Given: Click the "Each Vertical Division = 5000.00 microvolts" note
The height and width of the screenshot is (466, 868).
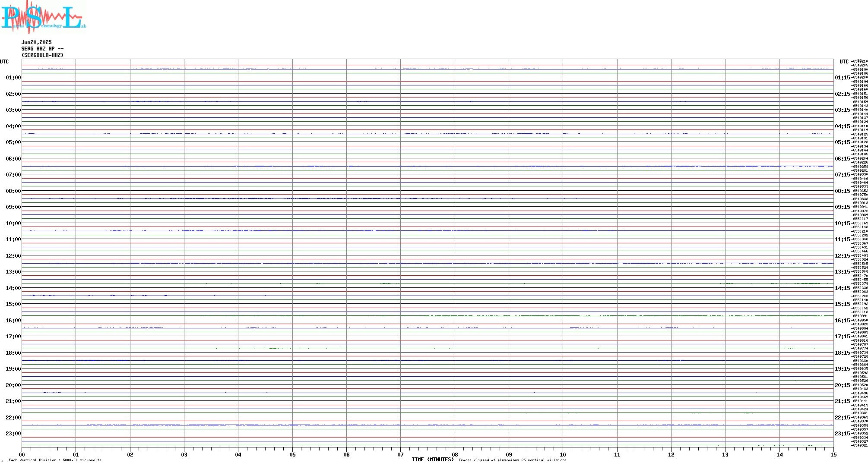Looking at the screenshot, I should [55, 460].
